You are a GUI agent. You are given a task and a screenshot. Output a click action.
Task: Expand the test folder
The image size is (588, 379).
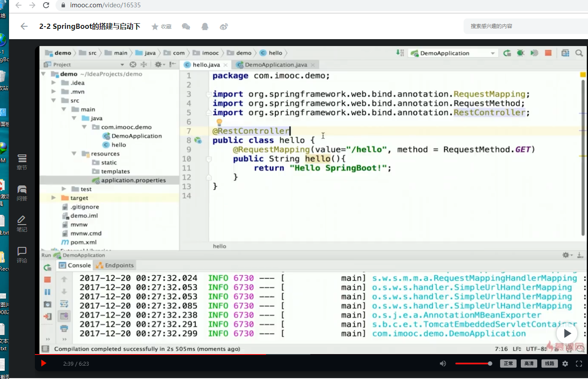pyautogui.click(x=64, y=189)
